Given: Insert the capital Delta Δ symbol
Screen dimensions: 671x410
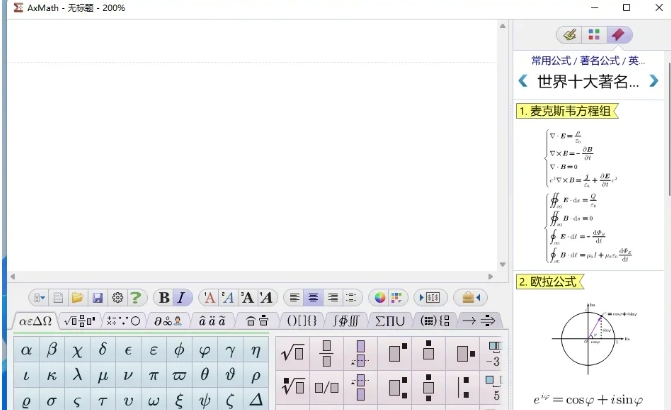Looking at the screenshot, I should (256, 401).
